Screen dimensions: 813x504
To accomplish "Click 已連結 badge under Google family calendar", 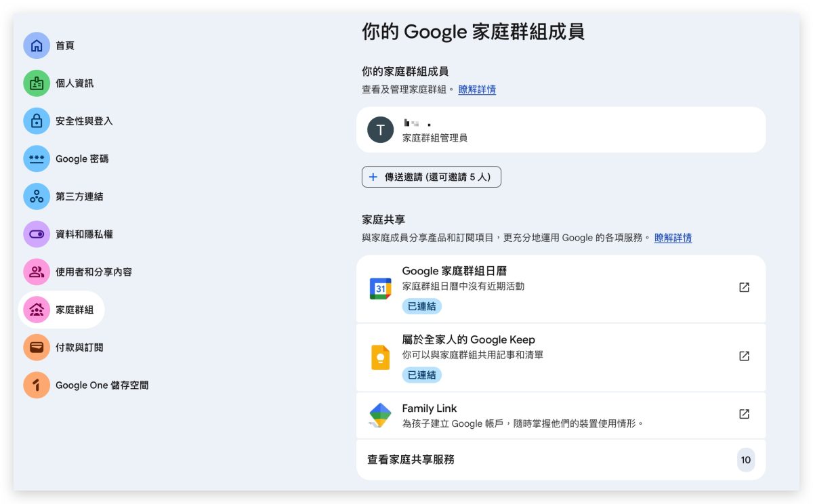I will point(421,306).
